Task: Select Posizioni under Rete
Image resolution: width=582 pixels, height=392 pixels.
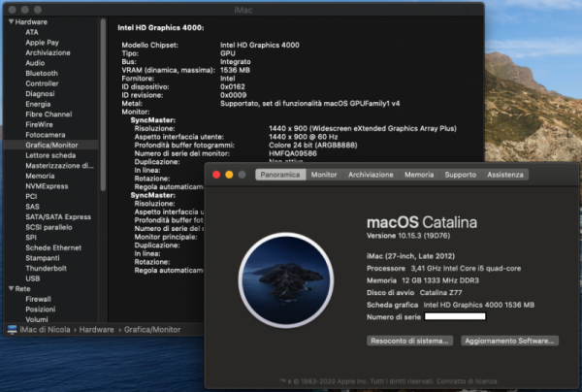Action: (x=40, y=310)
